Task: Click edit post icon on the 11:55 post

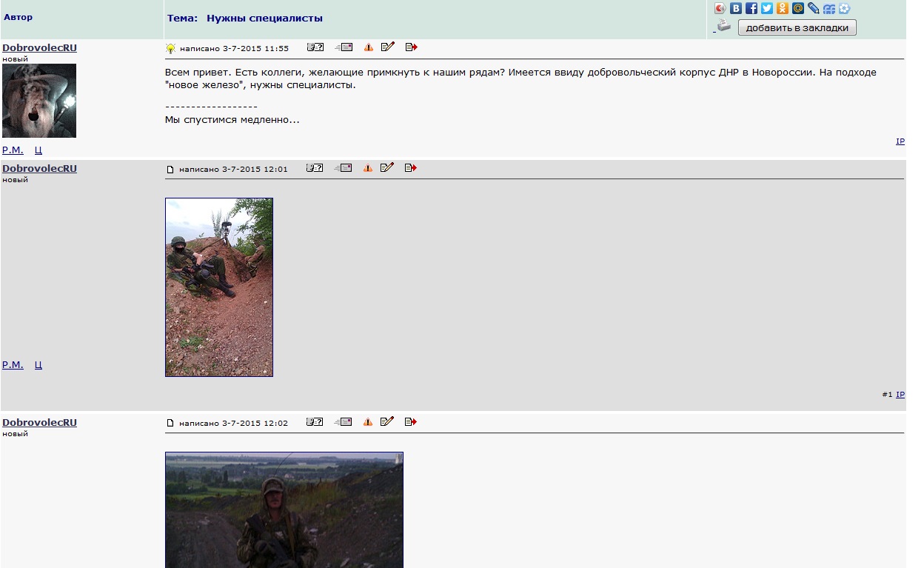Action: click(x=387, y=47)
